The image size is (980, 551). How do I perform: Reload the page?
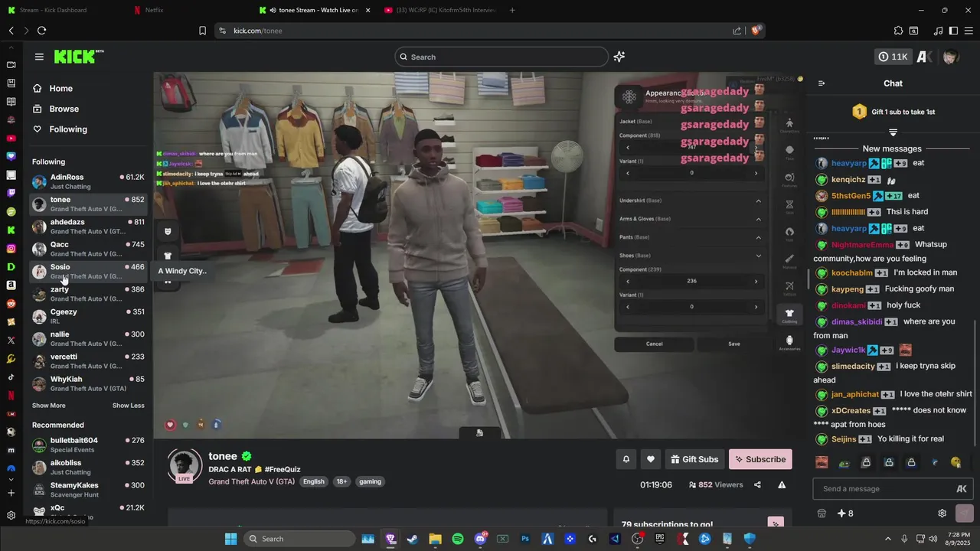pyautogui.click(x=41, y=31)
